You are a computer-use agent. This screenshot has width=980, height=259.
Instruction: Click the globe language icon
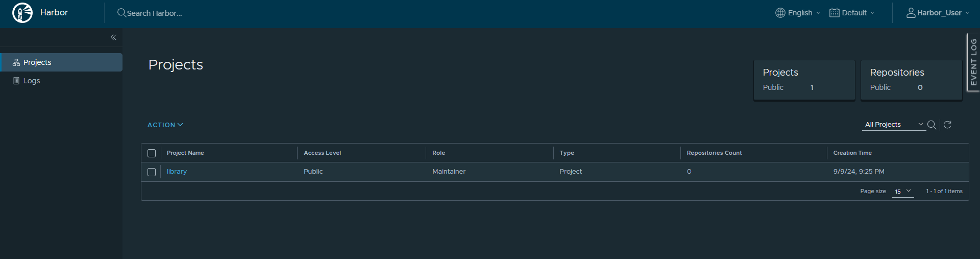coord(780,13)
